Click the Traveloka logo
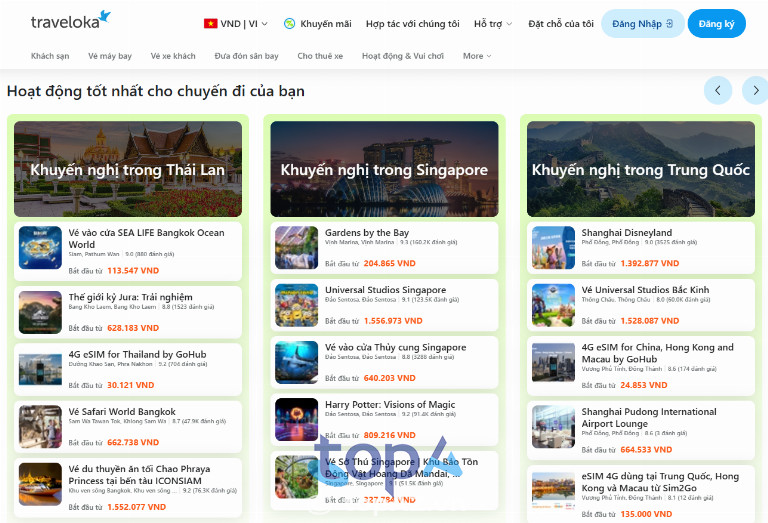Viewport: 768px width, 523px height. pos(70,21)
